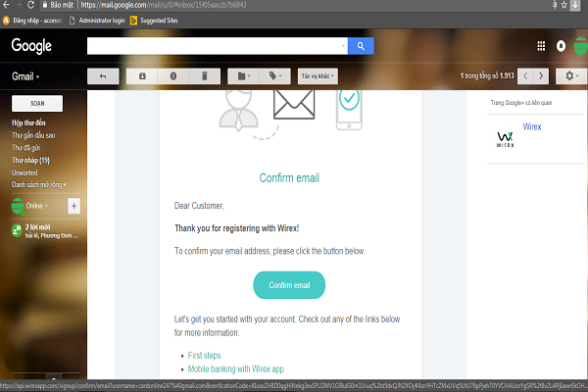This screenshot has width=588, height=392.
Task: Click the SOẠN compose button
Action: [37, 104]
